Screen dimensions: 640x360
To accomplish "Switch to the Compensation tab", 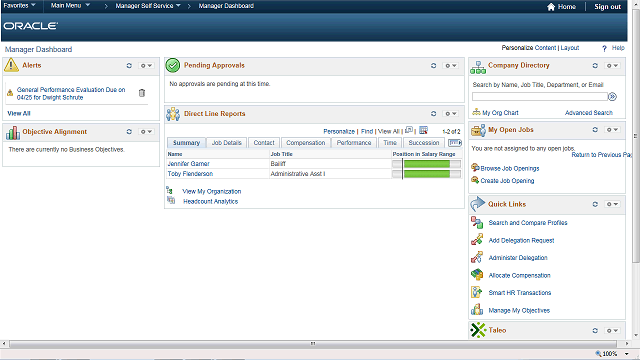I will tap(305, 142).
